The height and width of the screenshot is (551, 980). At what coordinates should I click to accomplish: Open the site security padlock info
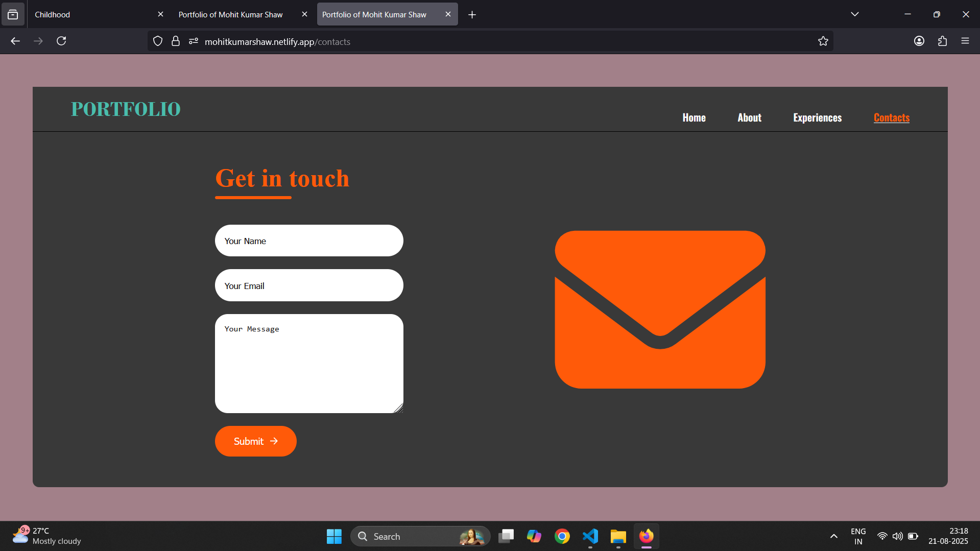176,41
